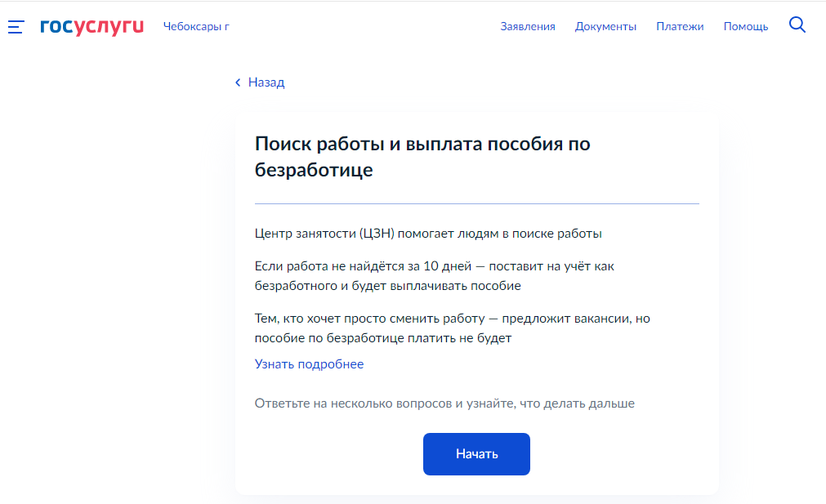Open the hamburger main menu

16,27
